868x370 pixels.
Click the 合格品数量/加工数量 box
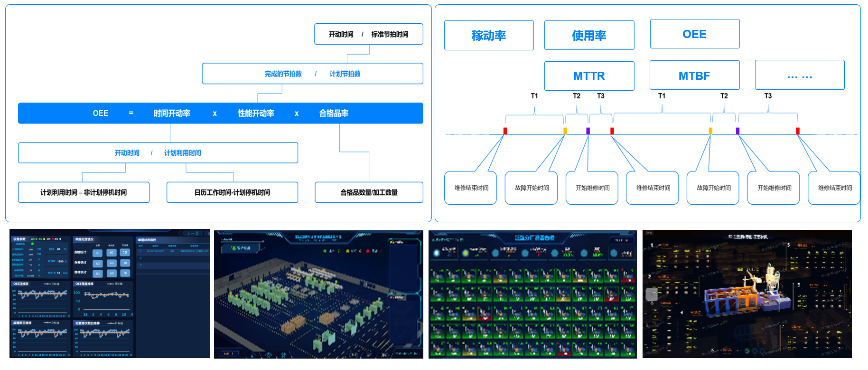click(x=369, y=192)
